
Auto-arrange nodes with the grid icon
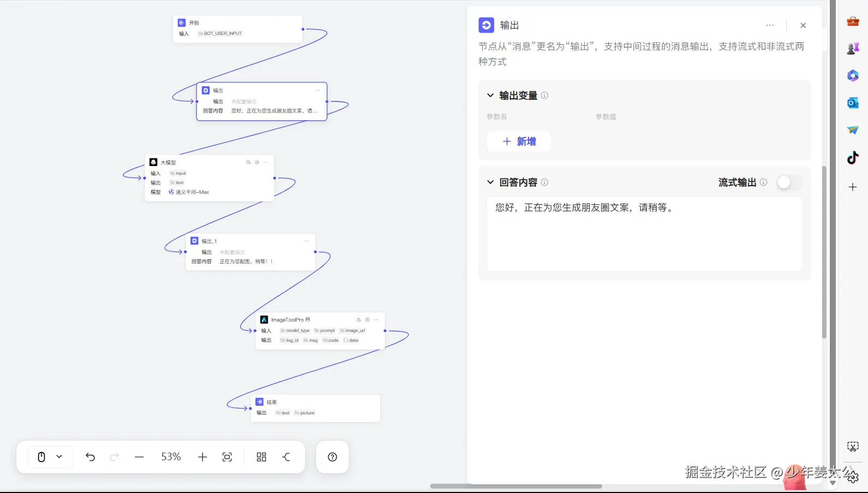[x=261, y=457]
